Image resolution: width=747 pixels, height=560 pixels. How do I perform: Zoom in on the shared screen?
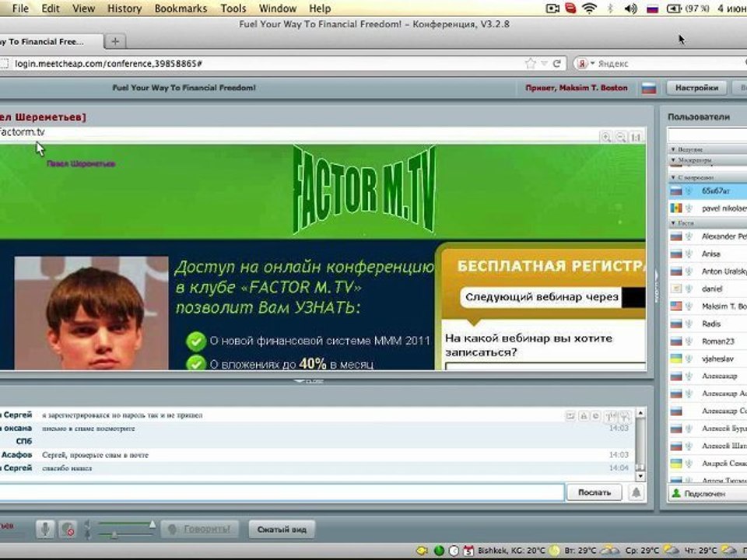point(606,137)
